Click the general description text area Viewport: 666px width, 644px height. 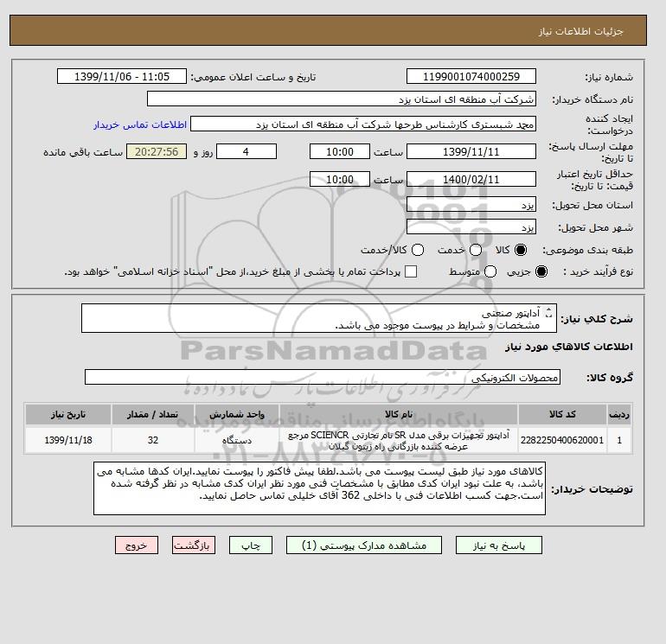click(x=319, y=318)
